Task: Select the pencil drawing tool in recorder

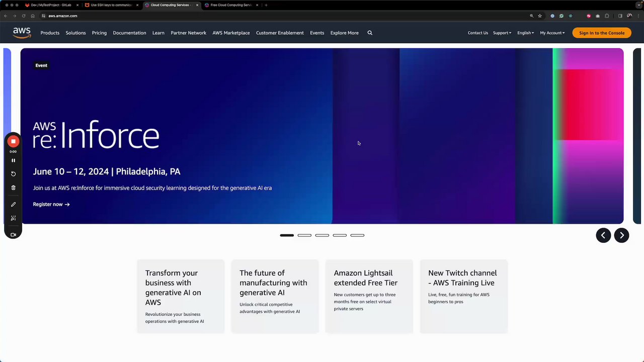Action: 14,205
